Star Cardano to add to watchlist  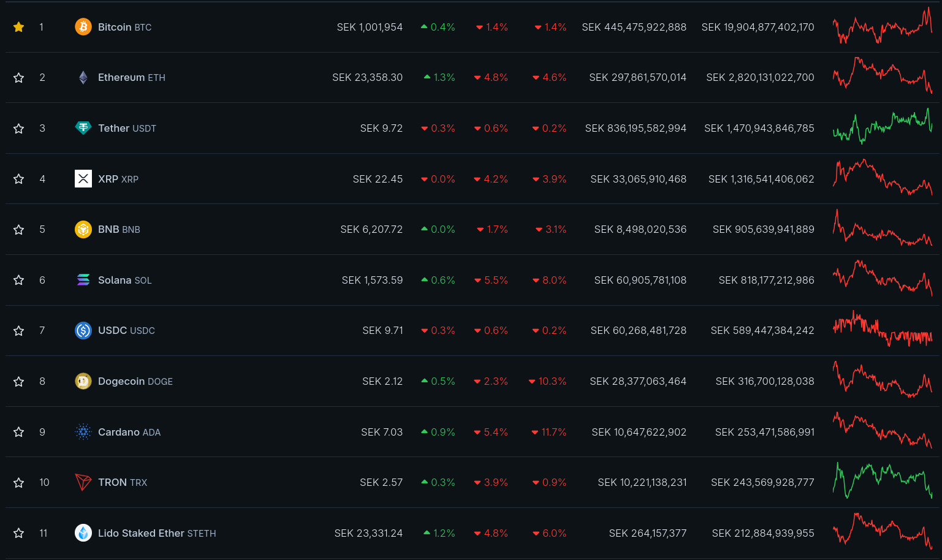19,432
